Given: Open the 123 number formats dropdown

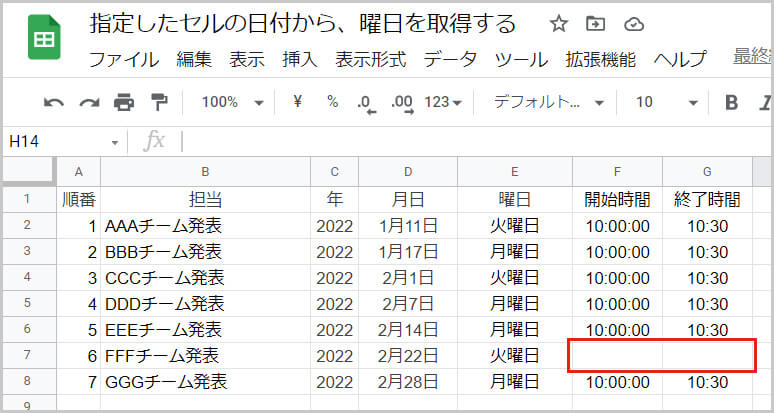Looking at the screenshot, I should pyautogui.click(x=443, y=103).
